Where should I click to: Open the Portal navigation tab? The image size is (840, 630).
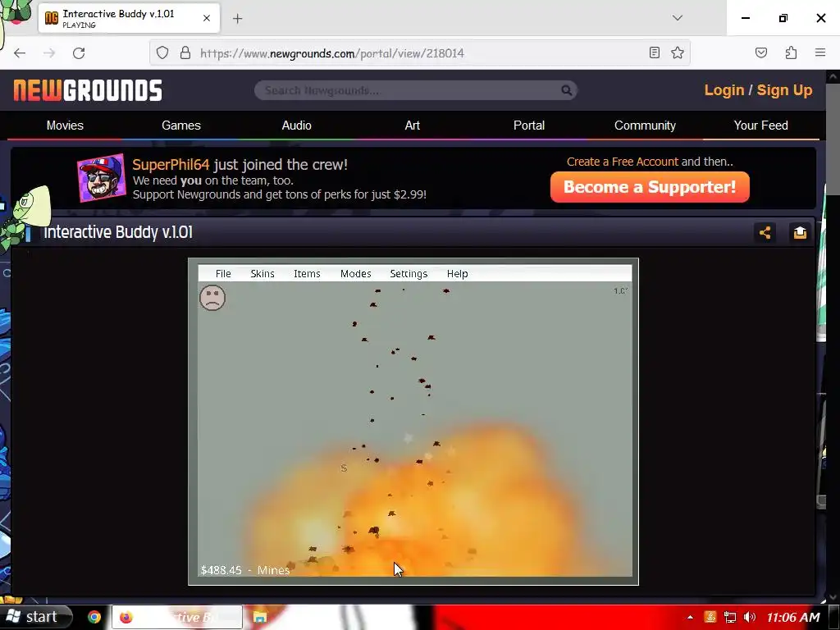click(529, 126)
